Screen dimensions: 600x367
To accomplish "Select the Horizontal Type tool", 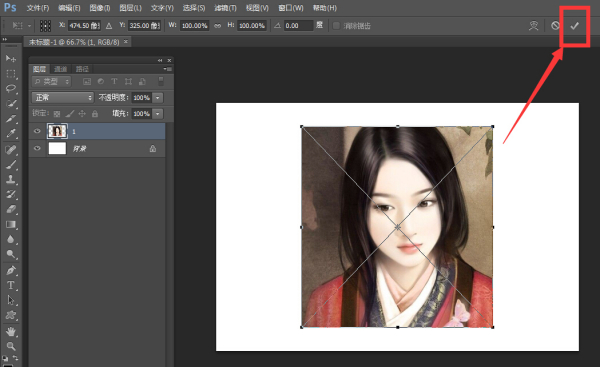I will pyautogui.click(x=10, y=285).
